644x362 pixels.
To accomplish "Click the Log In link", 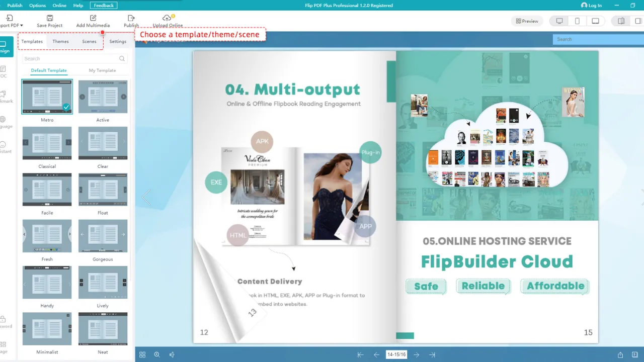I will [591, 6].
